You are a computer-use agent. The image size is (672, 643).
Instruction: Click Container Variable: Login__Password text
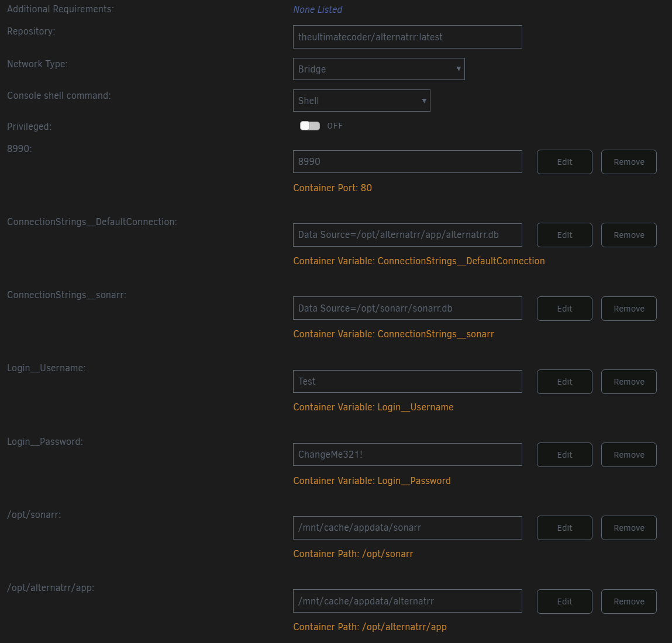[x=372, y=480]
